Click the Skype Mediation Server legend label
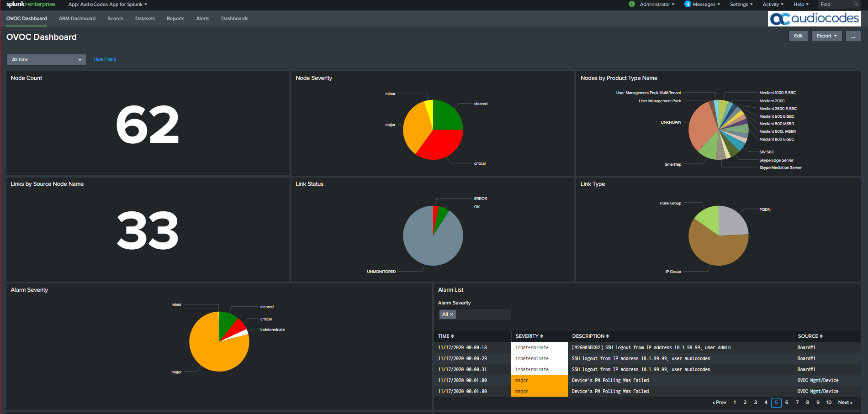868x414 pixels. pos(780,168)
